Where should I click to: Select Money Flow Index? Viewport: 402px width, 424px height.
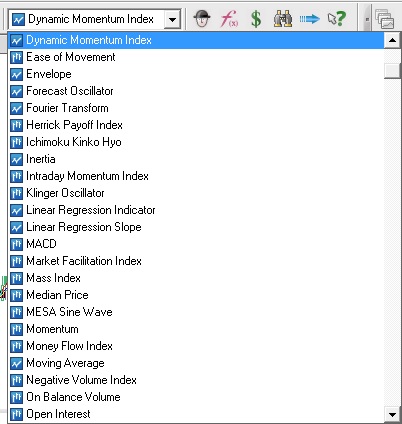pos(196,346)
